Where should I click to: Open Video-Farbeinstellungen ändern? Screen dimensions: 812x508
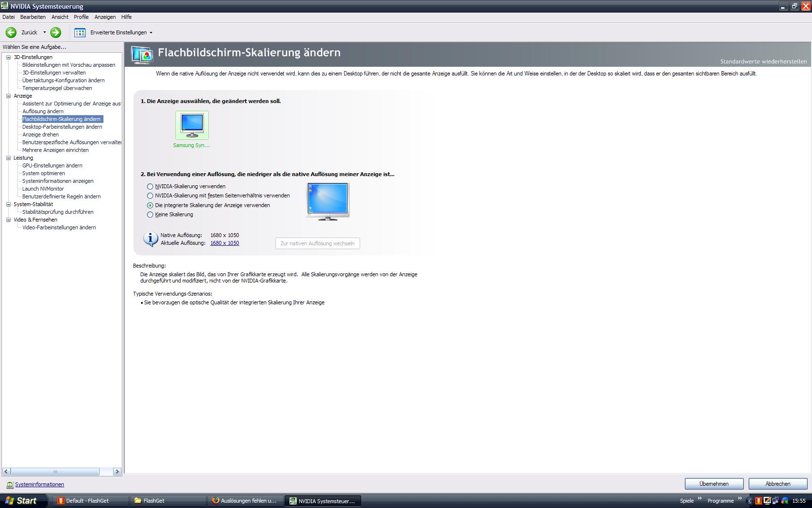pyautogui.click(x=59, y=227)
